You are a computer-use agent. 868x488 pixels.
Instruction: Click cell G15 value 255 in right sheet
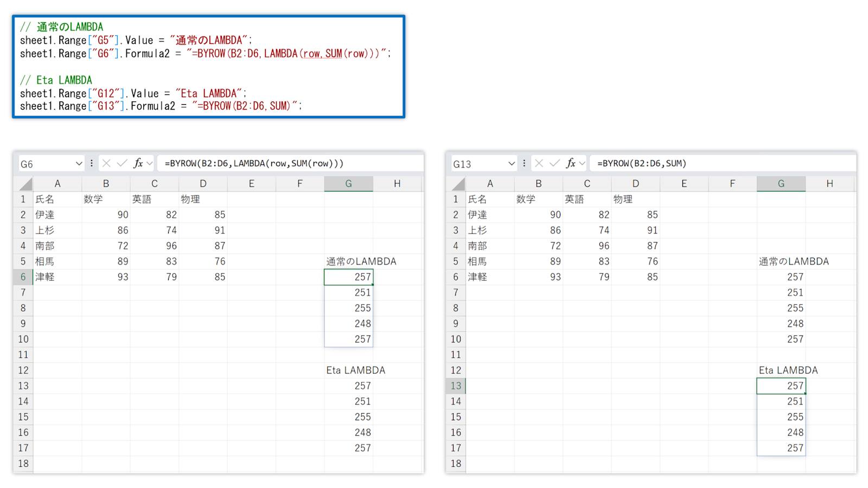[781, 417]
